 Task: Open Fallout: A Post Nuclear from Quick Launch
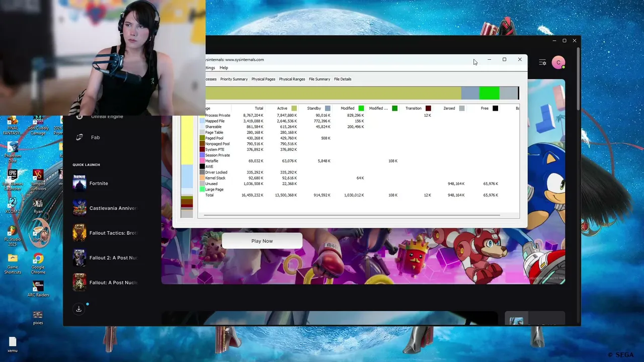105,283
